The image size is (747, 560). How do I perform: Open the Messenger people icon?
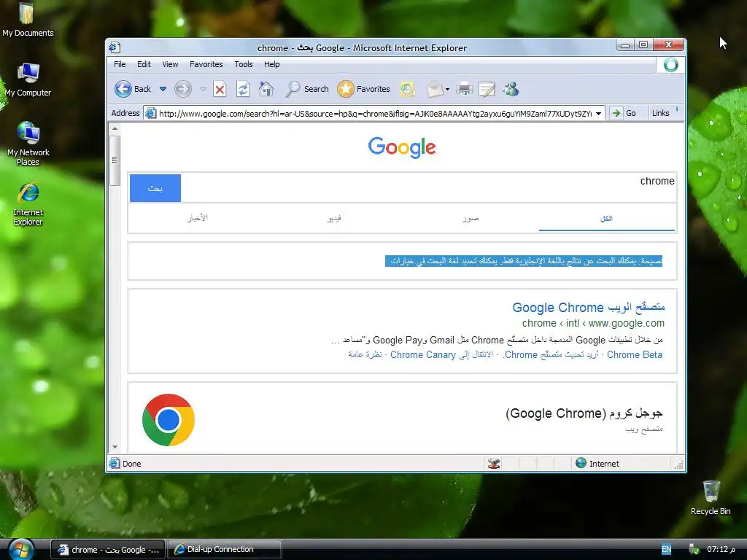coord(511,89)
